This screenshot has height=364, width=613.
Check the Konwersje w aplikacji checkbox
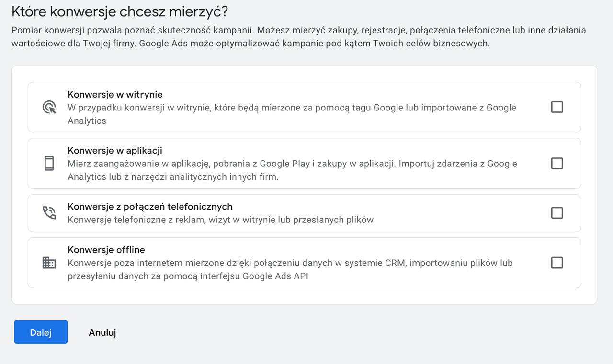tap(556, 163)
